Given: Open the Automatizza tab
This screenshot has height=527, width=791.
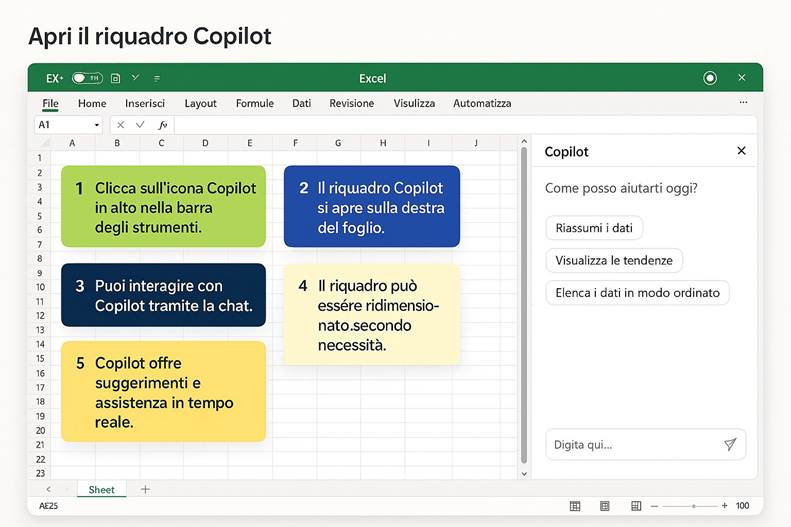Looking at the screenshot, I should tap(482, 103).
